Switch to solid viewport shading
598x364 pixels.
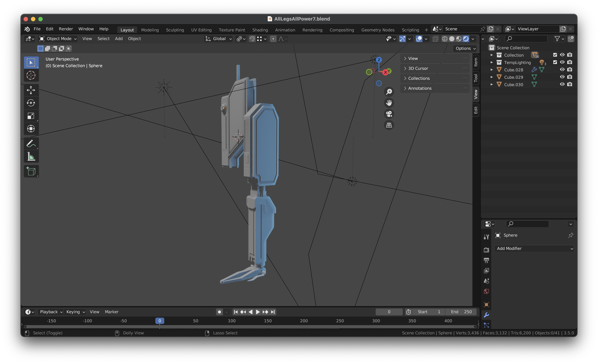pyautogui.click(x=452, y=39)
